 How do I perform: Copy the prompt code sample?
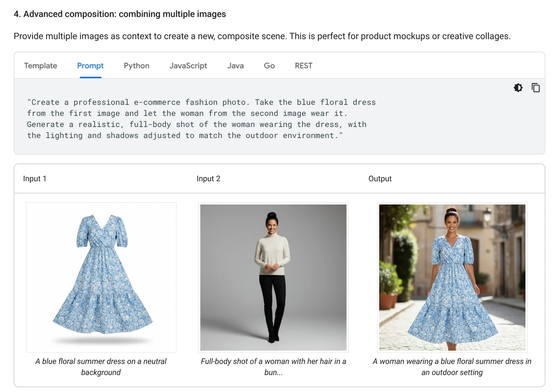click(535, 88)
